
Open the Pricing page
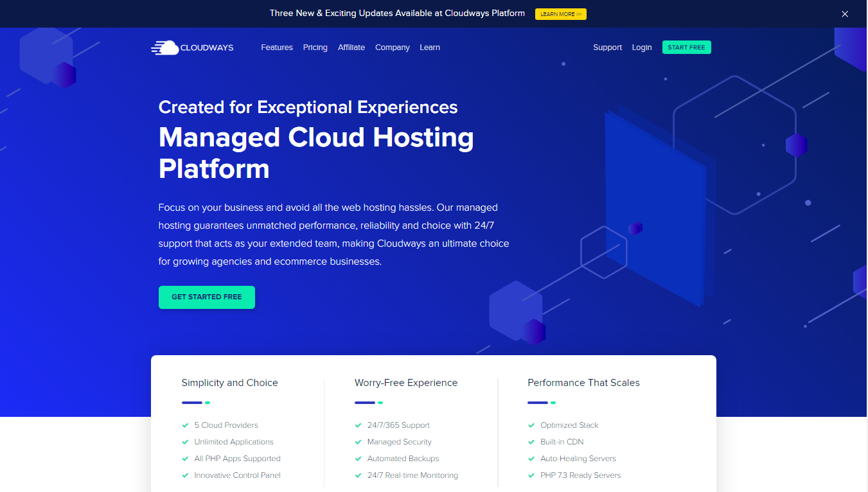click(x=315, y=48)
